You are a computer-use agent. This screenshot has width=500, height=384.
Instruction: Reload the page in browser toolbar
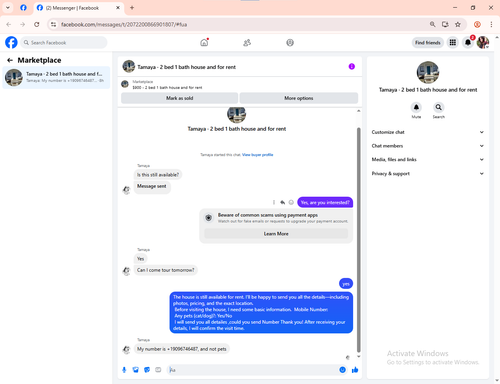tap(37, 24)
